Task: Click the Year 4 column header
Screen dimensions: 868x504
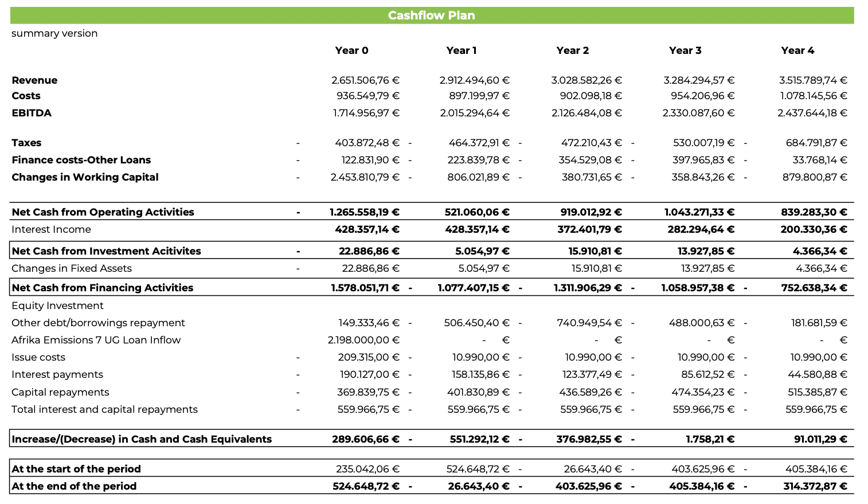Action: click(x=797, y=50)
